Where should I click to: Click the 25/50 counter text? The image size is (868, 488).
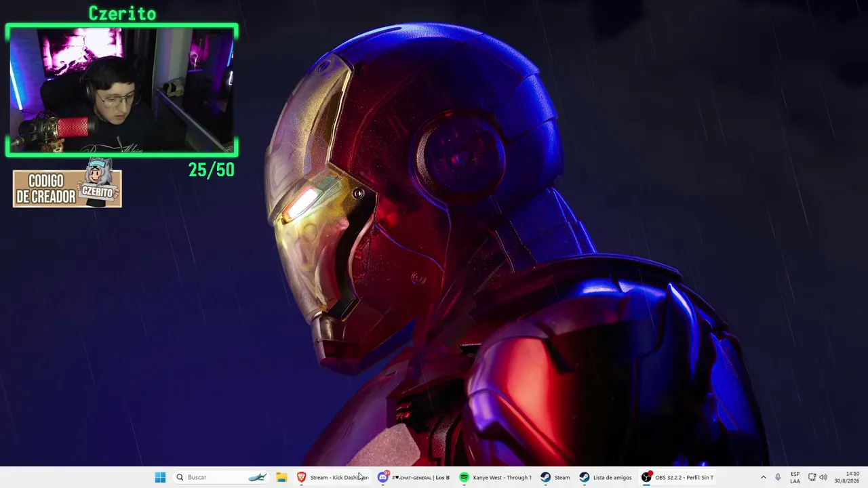[212, 170]
